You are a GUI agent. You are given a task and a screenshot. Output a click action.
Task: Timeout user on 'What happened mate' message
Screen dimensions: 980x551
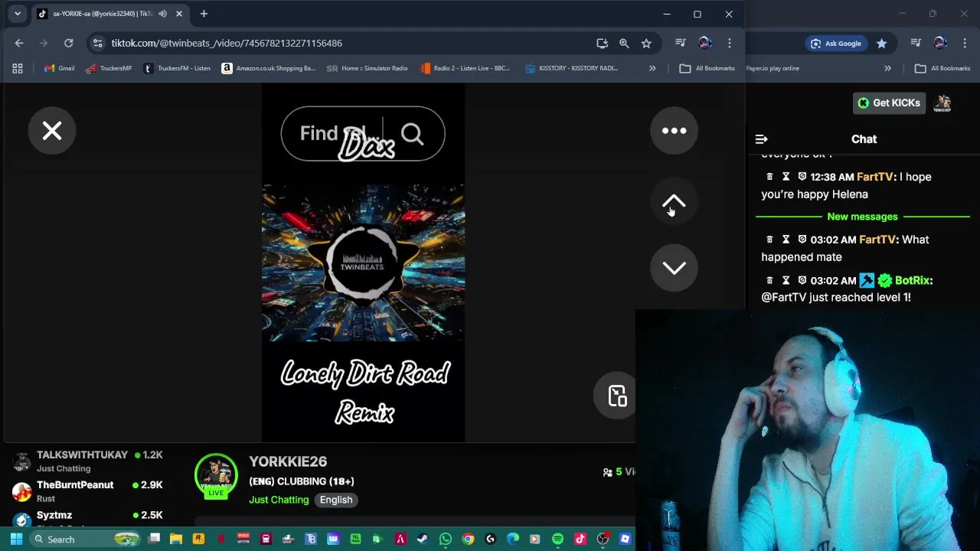tap(786, 240)
